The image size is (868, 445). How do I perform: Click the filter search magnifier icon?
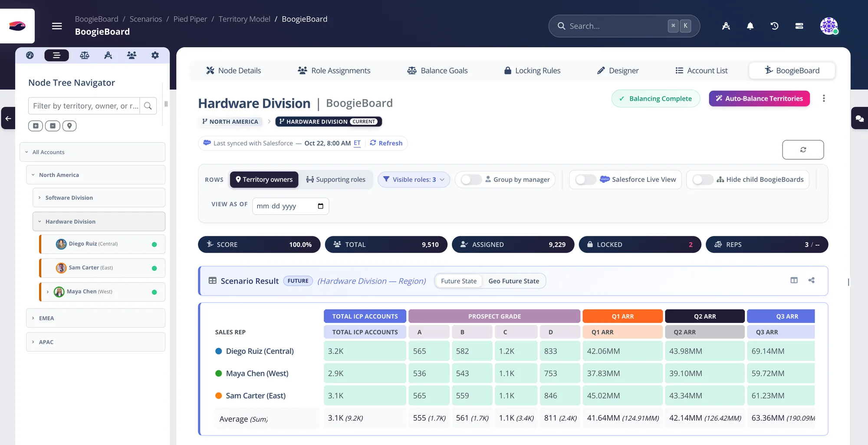coord(148,106)
